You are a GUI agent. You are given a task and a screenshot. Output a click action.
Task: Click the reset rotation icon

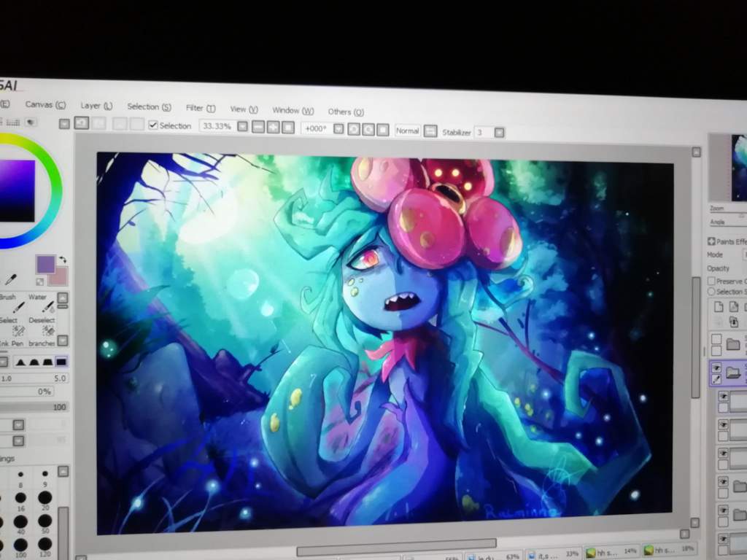click(383, 130)
